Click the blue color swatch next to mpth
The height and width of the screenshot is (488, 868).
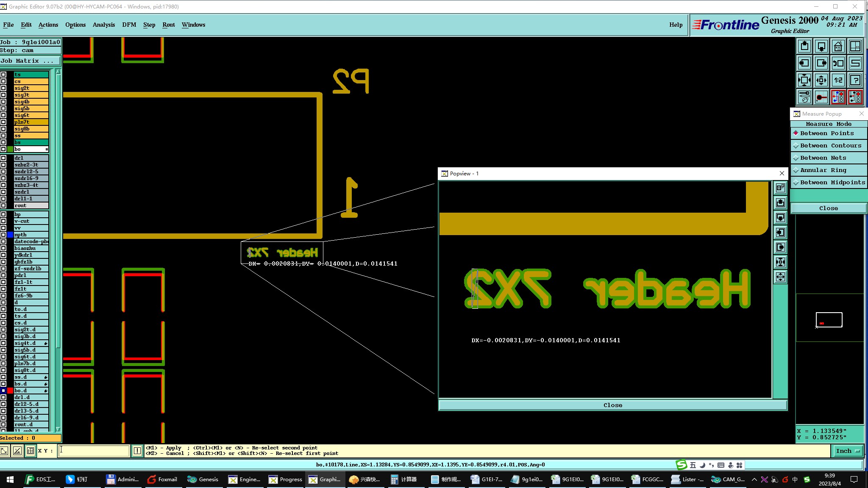click(x=10, y=235)
